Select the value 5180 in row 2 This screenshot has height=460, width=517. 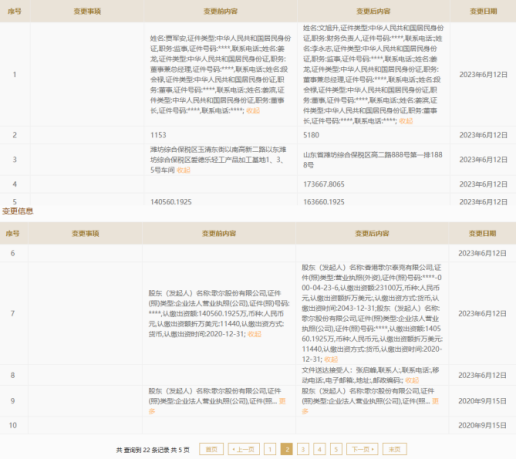click(311, 135)
